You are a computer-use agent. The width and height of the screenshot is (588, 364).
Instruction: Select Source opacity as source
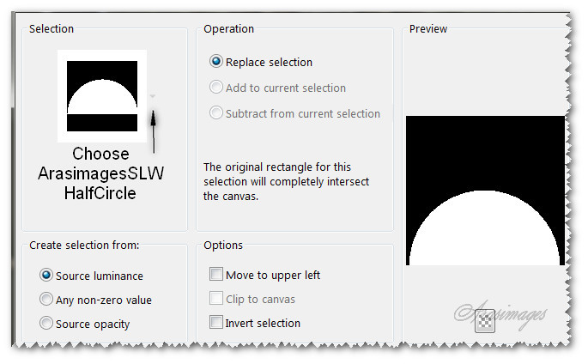46,324
